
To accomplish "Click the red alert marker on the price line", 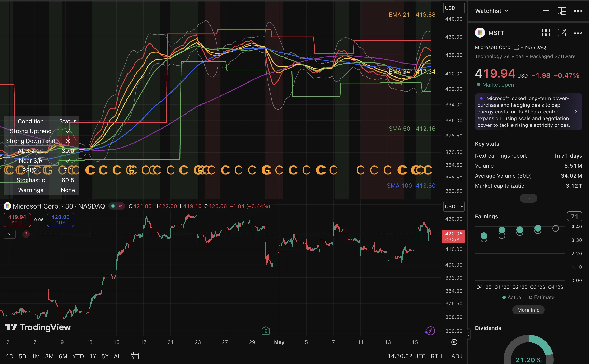I will 26,234.
